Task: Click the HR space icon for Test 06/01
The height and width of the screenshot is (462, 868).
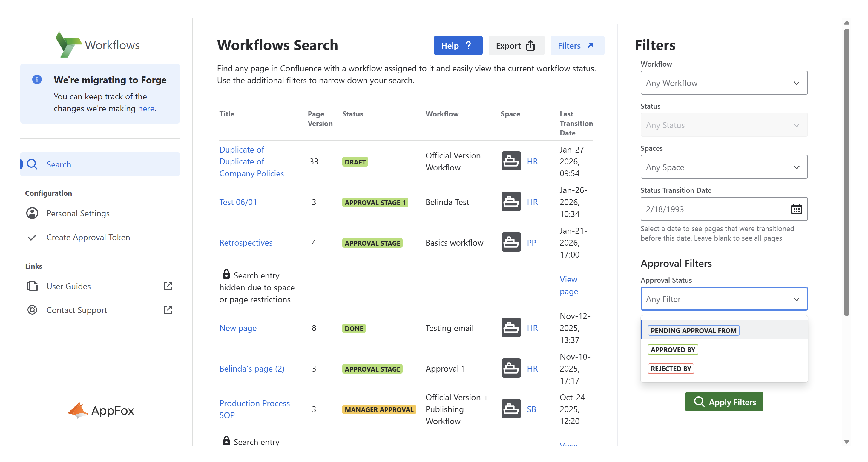Action: 511,202
